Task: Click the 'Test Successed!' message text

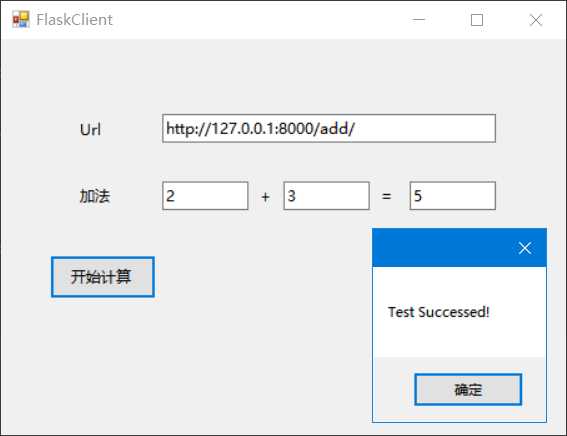Action: 439,312
